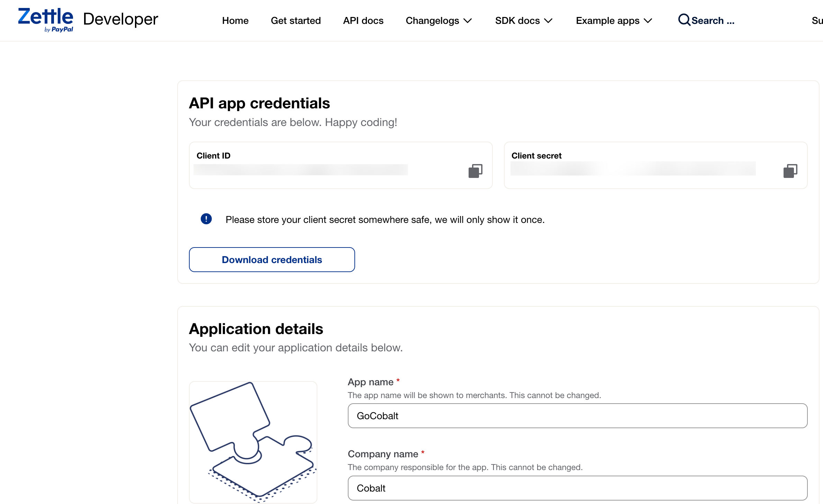Click the Zettle by PayPal logo

pyautogui.click(x=46, y=20)
